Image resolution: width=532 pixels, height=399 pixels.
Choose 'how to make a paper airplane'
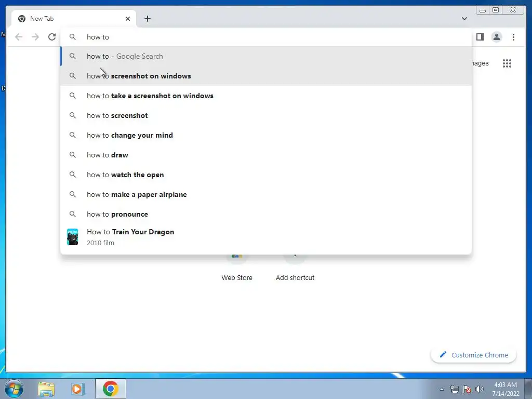point(266,194)
